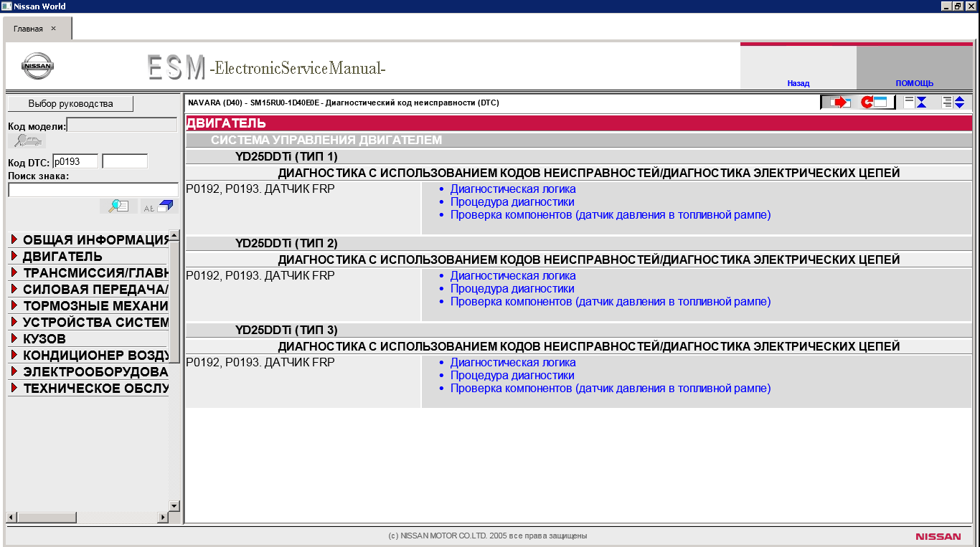Screen dimensions: 980x547
Task: Open Процедура диагностики link for ТИП 2
Action: coord(512,289)
